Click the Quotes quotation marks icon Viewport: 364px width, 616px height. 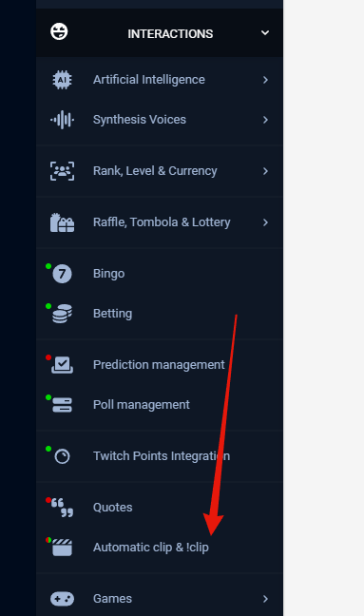coord(62,508)
